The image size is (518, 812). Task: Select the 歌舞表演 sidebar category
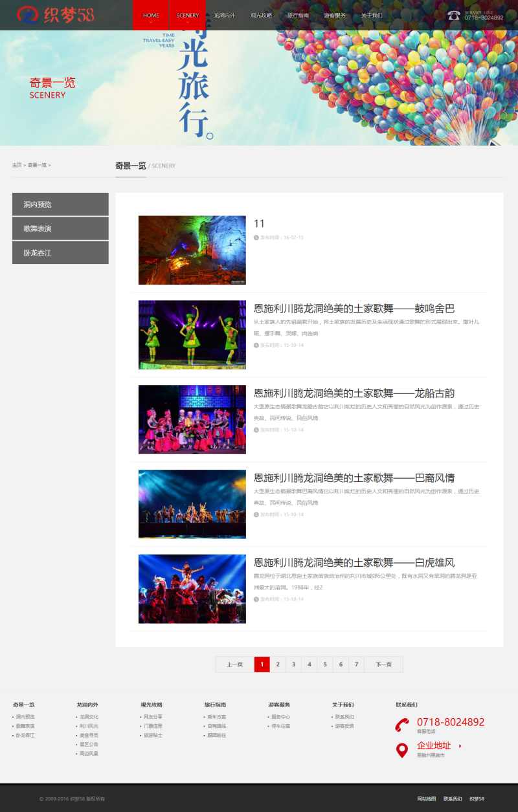(x=60, y=228)
